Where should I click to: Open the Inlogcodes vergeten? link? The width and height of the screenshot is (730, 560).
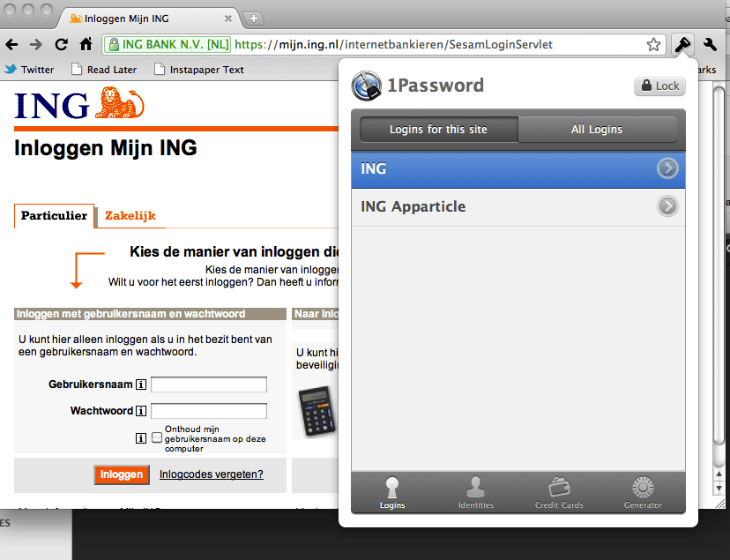coord(212,474)
